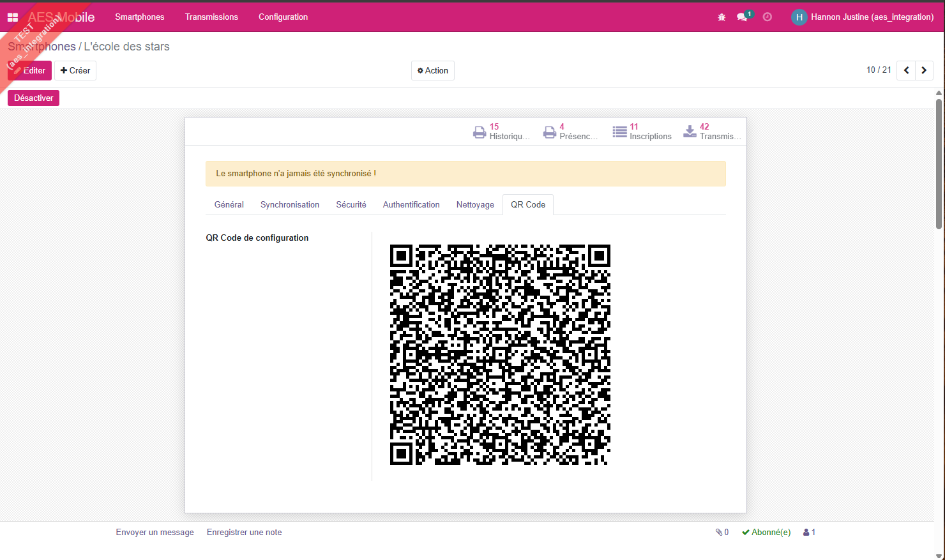Open the Hannon Justine user menu
Screen dimensions: 945x560
pyautogui.click(x=863, y=17)
